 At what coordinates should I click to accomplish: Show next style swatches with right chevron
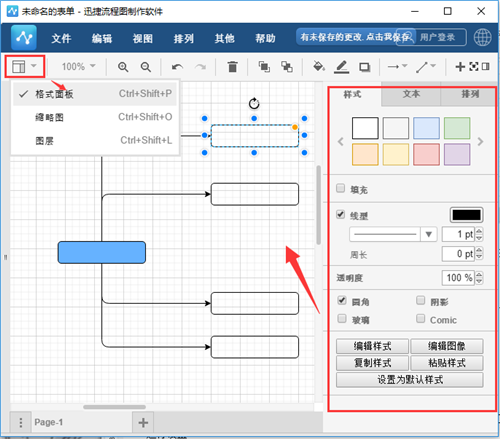tap(480, 142)
